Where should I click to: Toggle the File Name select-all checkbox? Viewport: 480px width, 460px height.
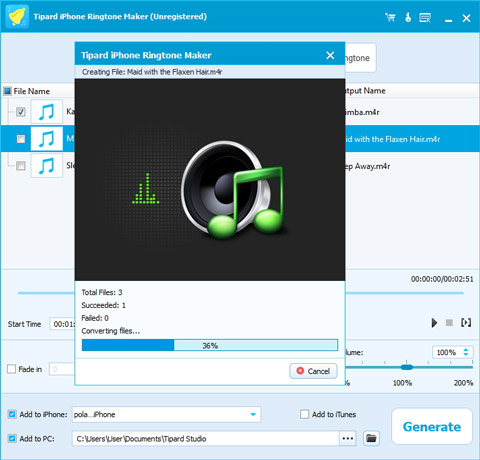7,91
